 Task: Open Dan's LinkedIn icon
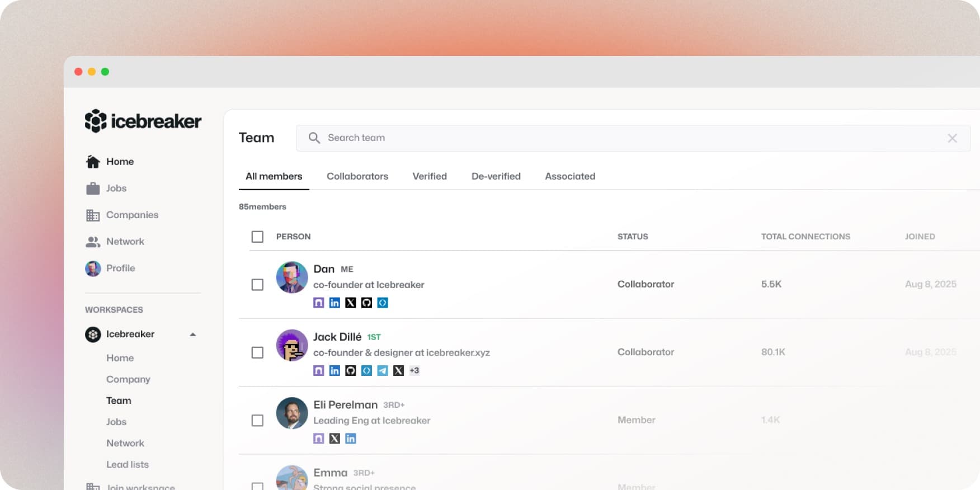coord(334,303)
